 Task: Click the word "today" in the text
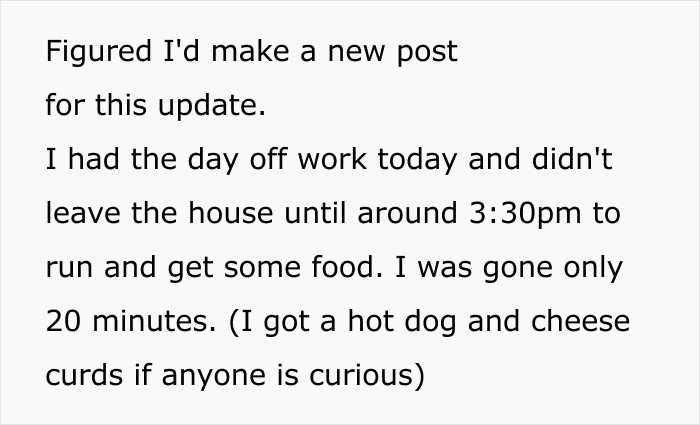[x=417, y=161]
